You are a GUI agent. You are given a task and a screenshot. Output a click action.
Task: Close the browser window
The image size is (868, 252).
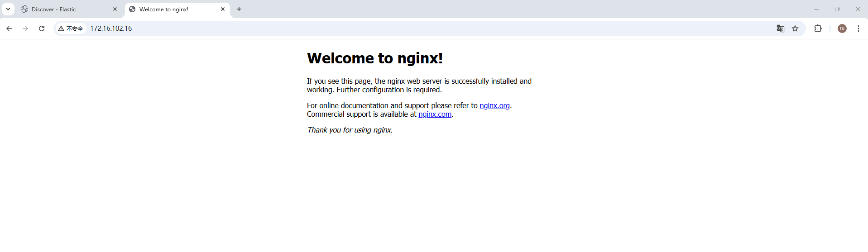(x=858, y=9)
